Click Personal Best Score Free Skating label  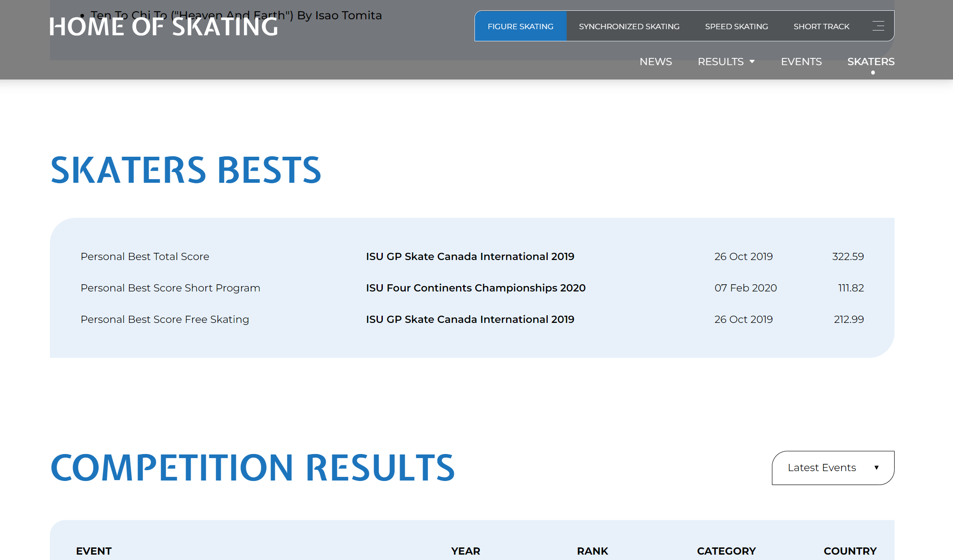164,319
